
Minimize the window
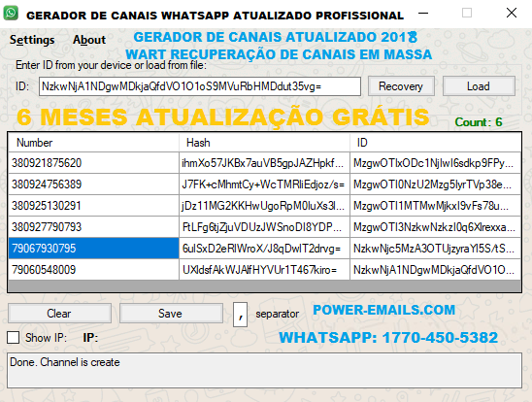click(x=423, y=14)
